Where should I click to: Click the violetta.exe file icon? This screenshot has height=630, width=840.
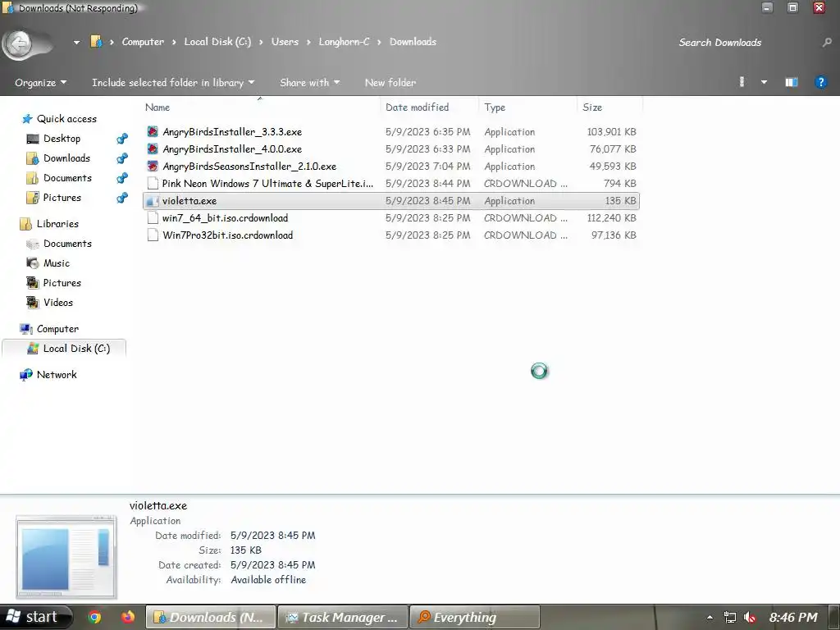pos(153,201)
